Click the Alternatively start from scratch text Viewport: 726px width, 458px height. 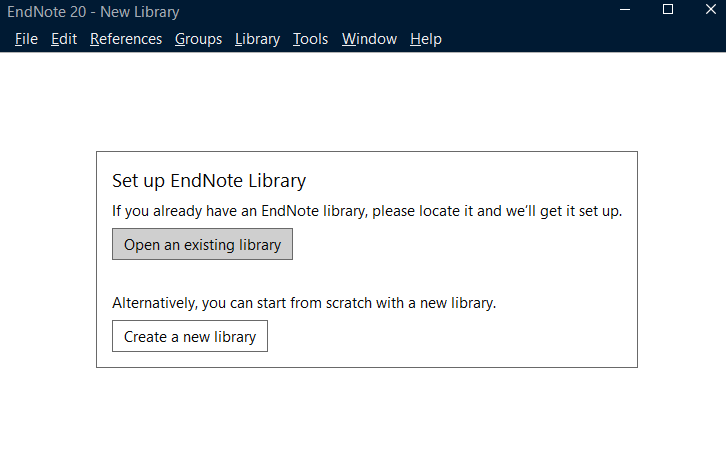303,303
